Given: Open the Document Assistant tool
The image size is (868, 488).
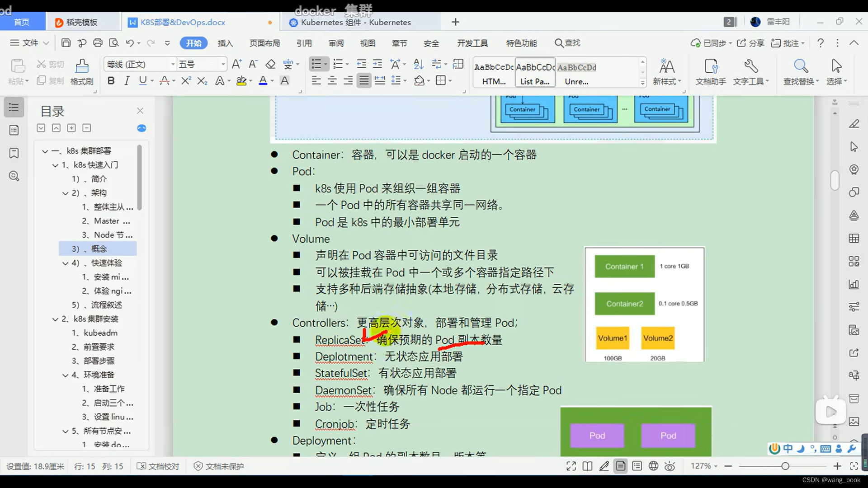Looking at the screenshot, I should tap(711, 72).
